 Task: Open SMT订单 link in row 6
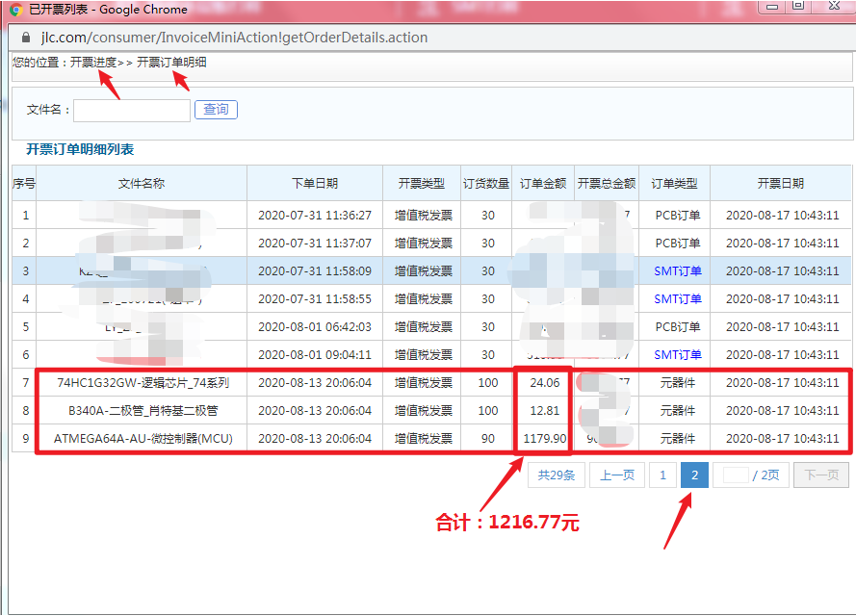tap(678, 355)
